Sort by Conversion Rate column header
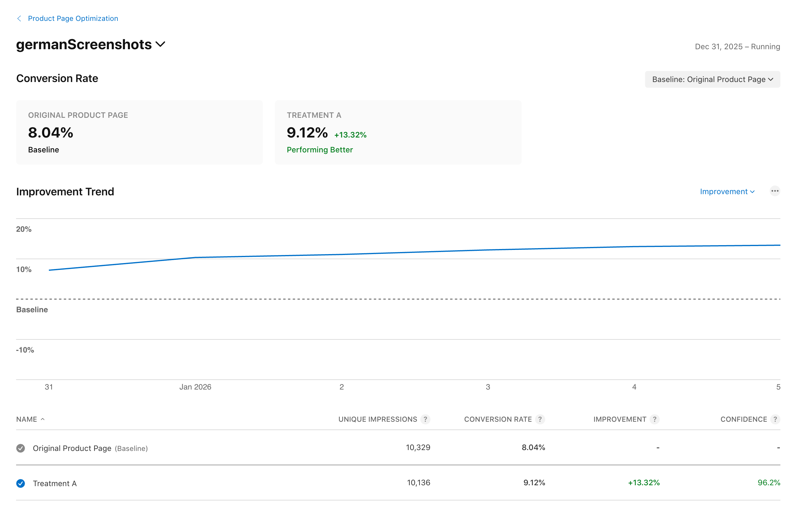 point(498,419)
